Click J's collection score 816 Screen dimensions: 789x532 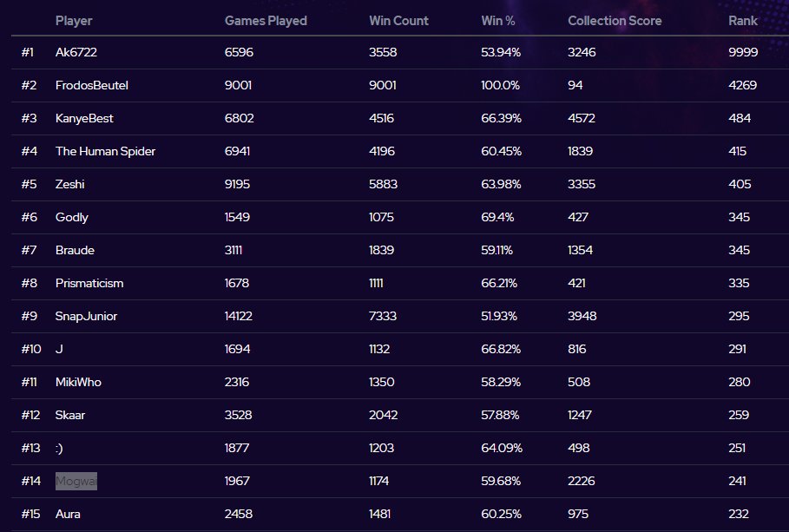click(576, 349)
